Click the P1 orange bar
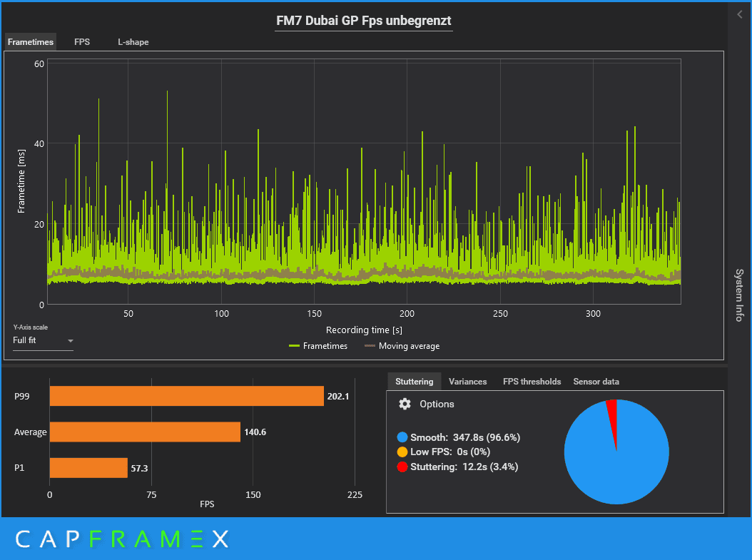This screenshot has width=752, height=560. [x=88, y=468]
